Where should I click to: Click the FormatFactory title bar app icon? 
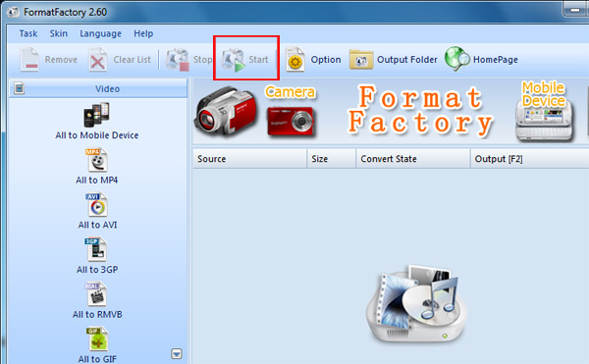point(14,12)
